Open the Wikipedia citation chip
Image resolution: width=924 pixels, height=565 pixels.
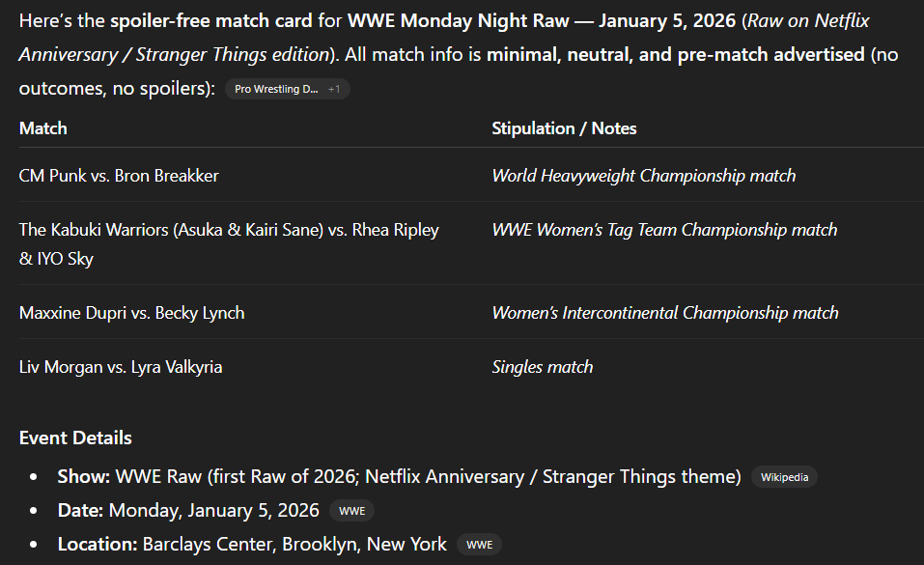(783, 477)
